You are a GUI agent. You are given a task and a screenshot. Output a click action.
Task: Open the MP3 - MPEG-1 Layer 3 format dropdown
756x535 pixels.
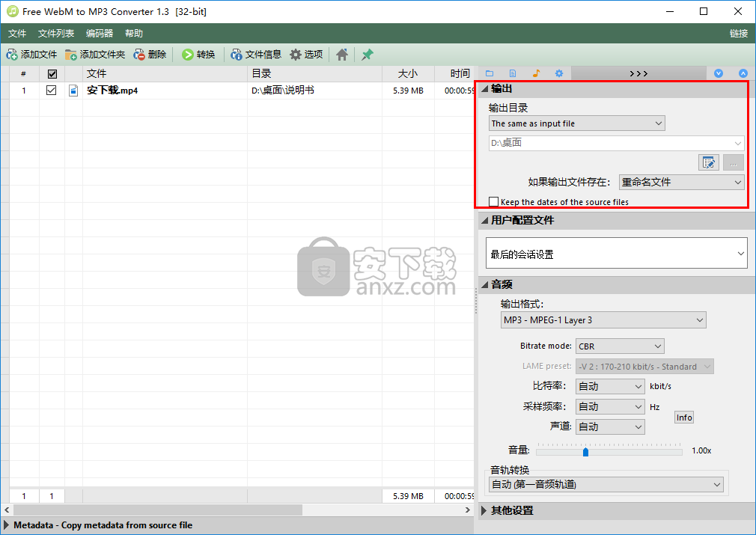[603, 320]
